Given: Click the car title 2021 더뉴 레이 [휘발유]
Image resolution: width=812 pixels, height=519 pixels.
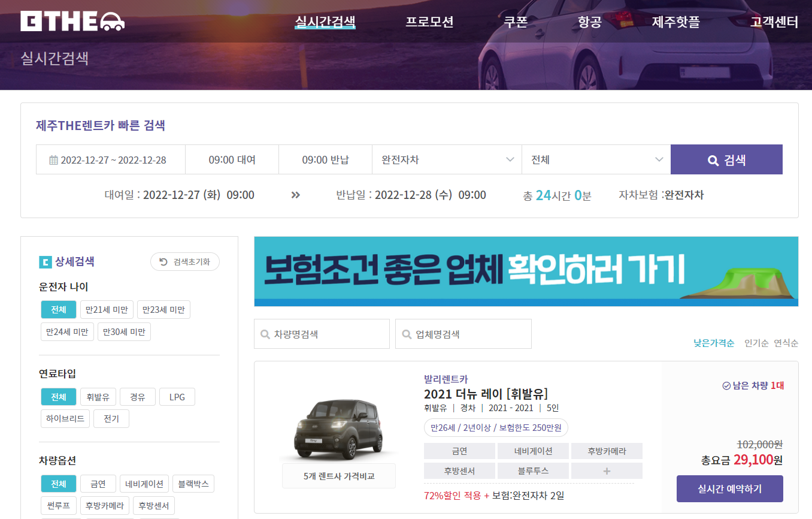Looking at the screenshot, I should pyautogui.click(x=486, y=394).
